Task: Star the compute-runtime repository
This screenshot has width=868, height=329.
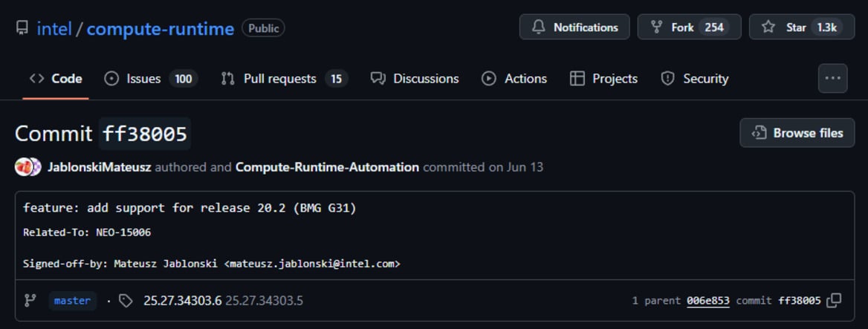Action: click(802, 27)
